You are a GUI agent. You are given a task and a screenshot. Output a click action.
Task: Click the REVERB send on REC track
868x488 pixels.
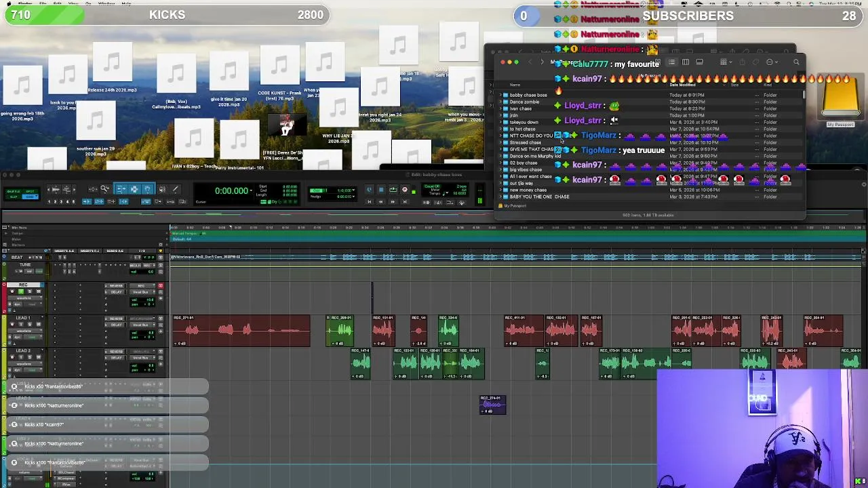pos(116,285)
